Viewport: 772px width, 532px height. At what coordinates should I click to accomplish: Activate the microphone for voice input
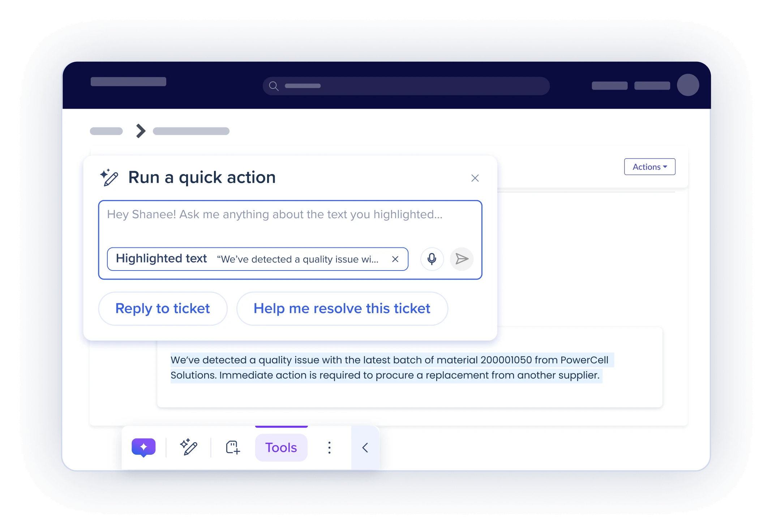click(432, 259)
